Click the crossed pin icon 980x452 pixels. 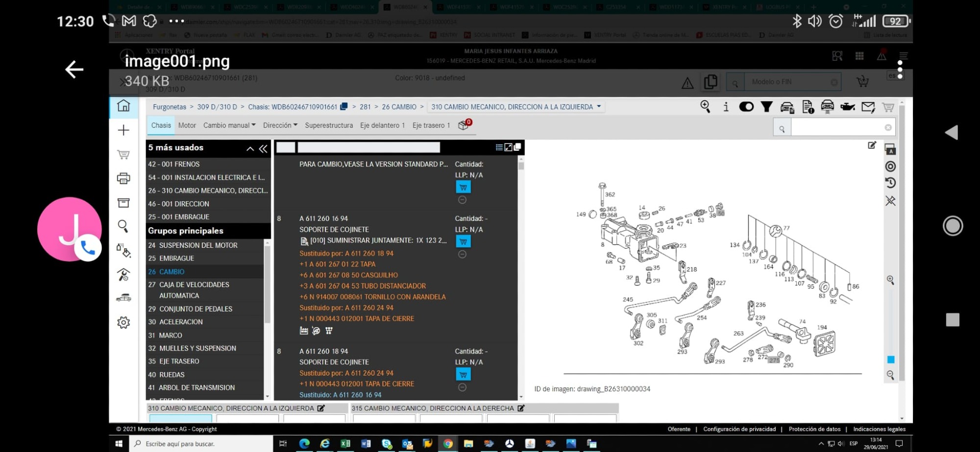click(x=890, y=201)
